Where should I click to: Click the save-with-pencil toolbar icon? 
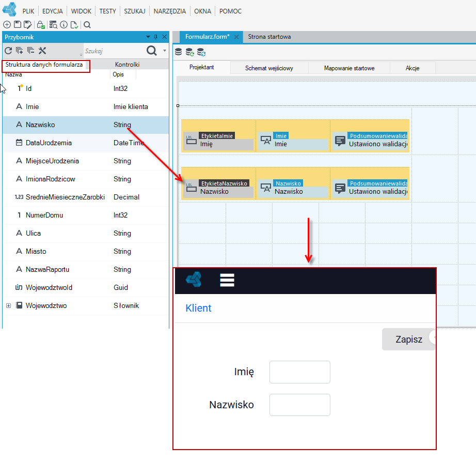point(28,25)
